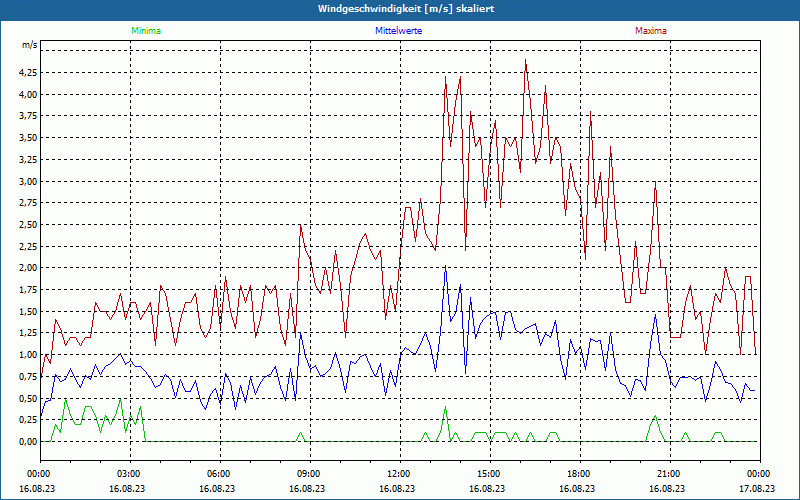Click the 1,75 y-axis value
The image size is (800, 500).
[28, 290]
